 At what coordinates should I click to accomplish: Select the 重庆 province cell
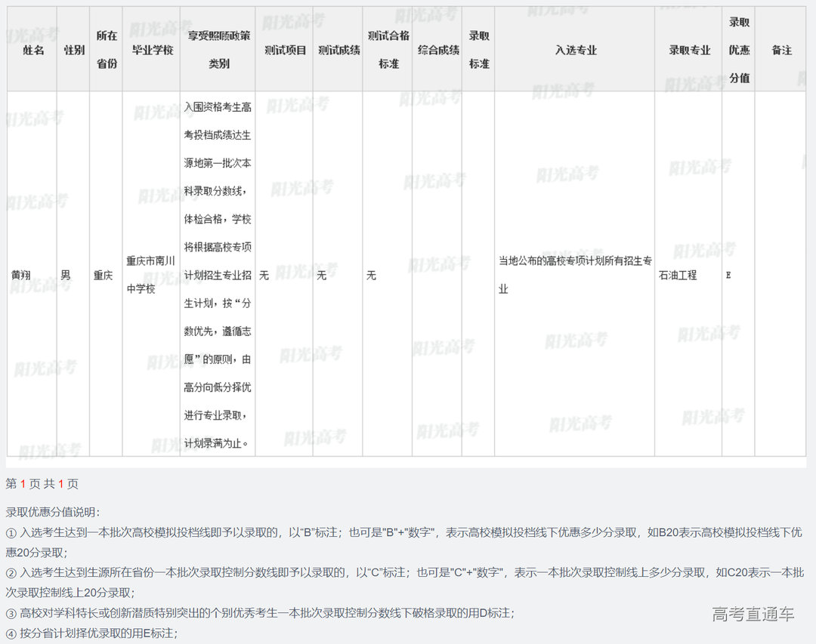pyautogui.click(x=104, y=276)
